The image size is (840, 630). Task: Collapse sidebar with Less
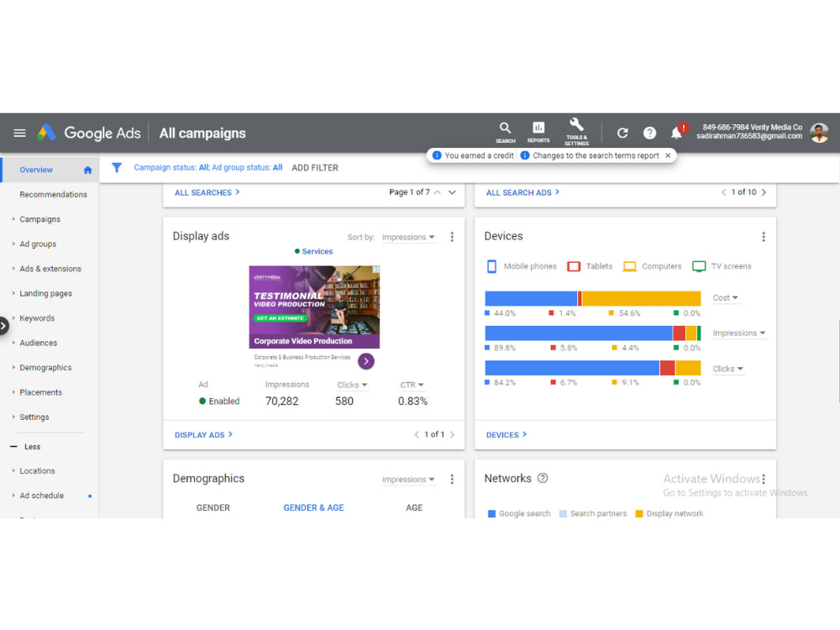pos(26,447)
